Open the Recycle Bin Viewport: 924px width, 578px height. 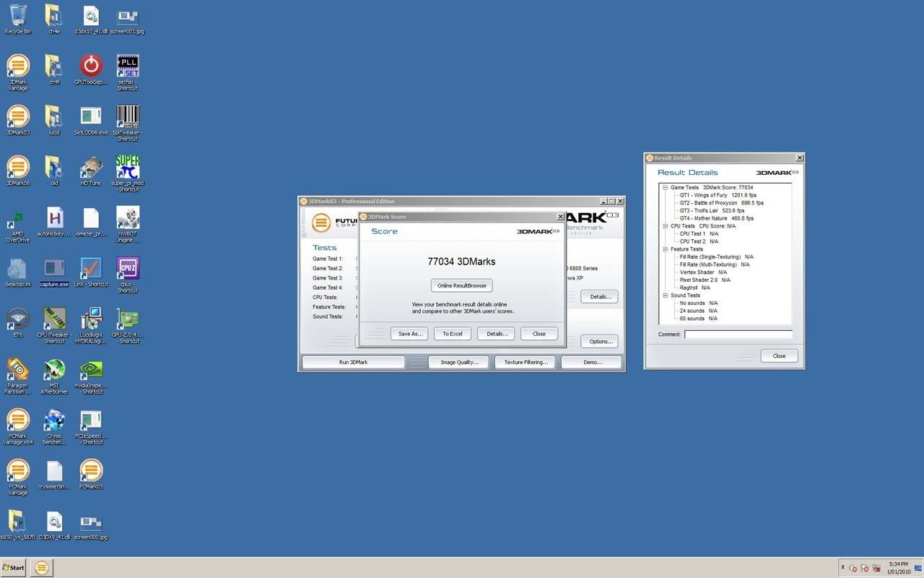coord(18,16)
